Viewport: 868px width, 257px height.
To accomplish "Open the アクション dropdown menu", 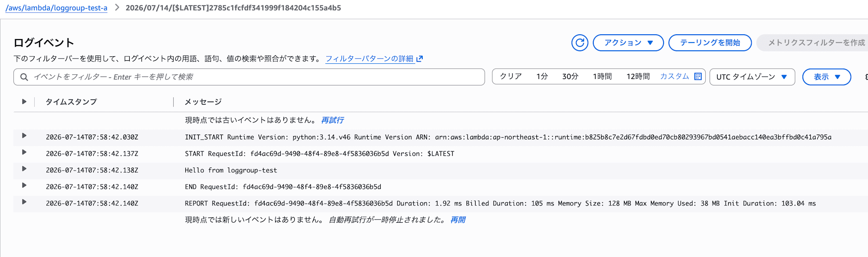I will pyautogui.click(x=628, y=43).
